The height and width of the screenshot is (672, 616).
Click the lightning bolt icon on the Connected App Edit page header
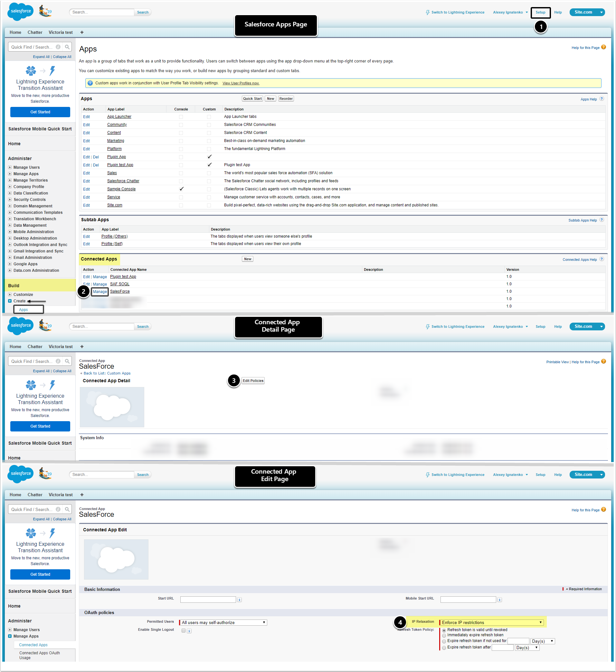[x=428, y=475]
